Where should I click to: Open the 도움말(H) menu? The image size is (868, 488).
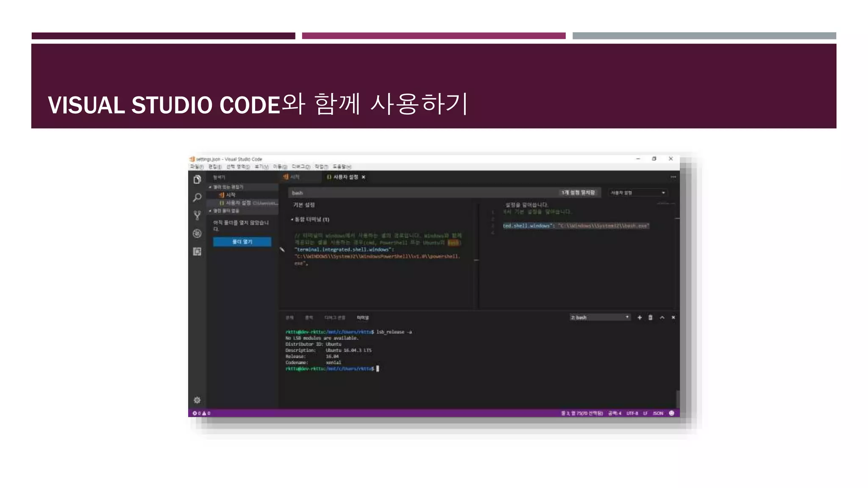coord(342,167)
